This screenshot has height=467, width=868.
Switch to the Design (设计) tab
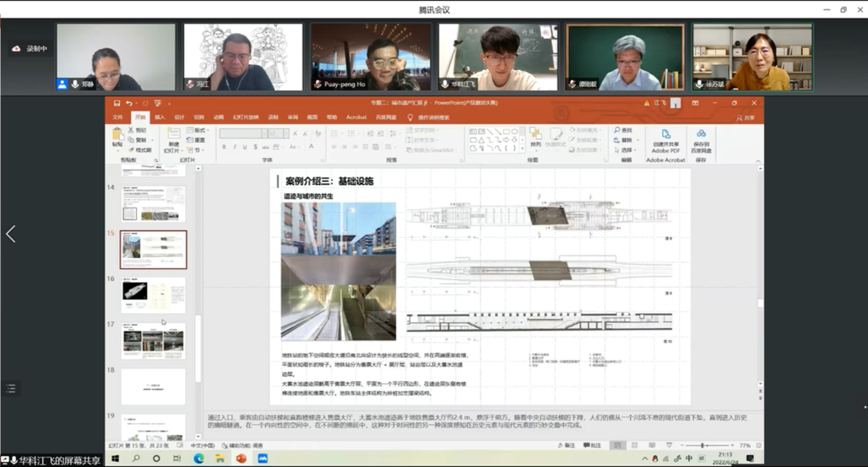tap(178, 117)
